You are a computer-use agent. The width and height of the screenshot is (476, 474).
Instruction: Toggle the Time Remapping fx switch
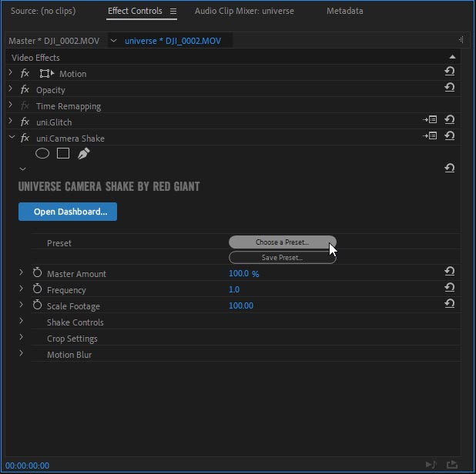25,106
